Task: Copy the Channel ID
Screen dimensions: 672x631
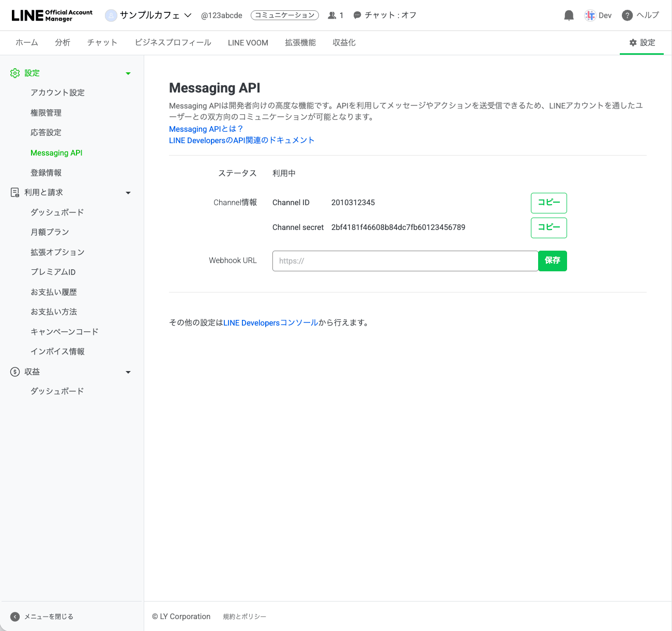Action: (x=549, y=203)
